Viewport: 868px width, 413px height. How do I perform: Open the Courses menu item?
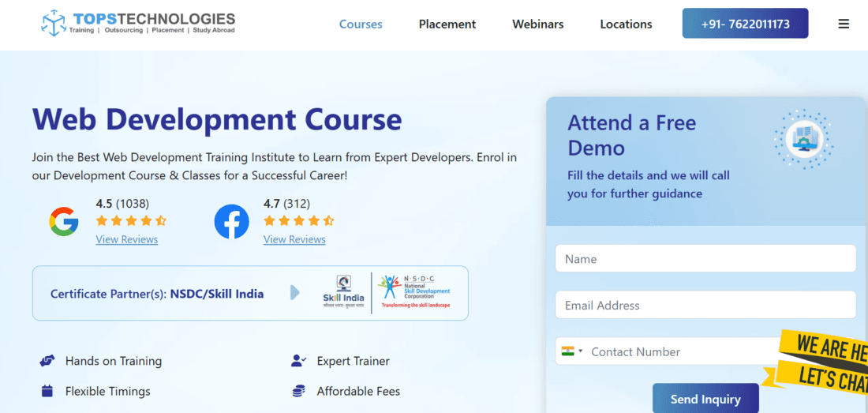point(361,24)
